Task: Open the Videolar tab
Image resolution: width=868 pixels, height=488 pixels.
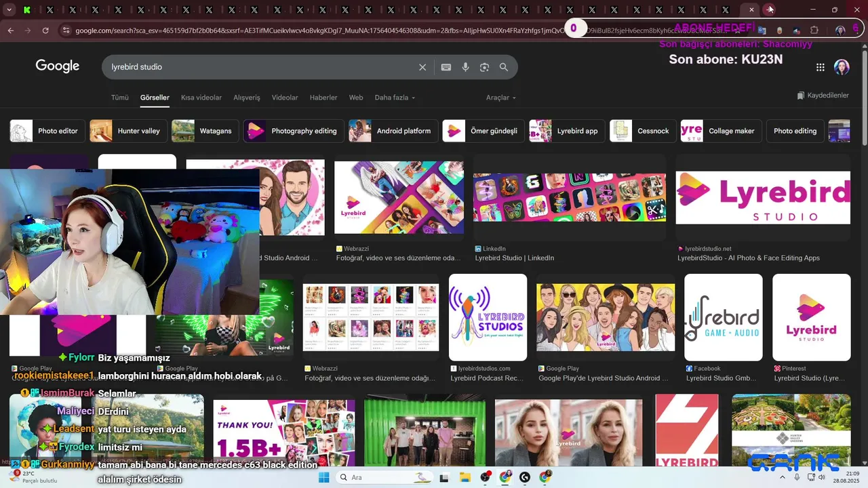Action: 285,98
